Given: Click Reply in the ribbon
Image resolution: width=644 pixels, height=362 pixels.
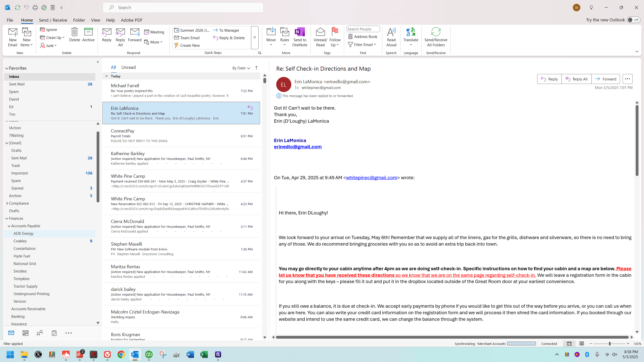Looking at the screenshot, I should click(107, 35).
